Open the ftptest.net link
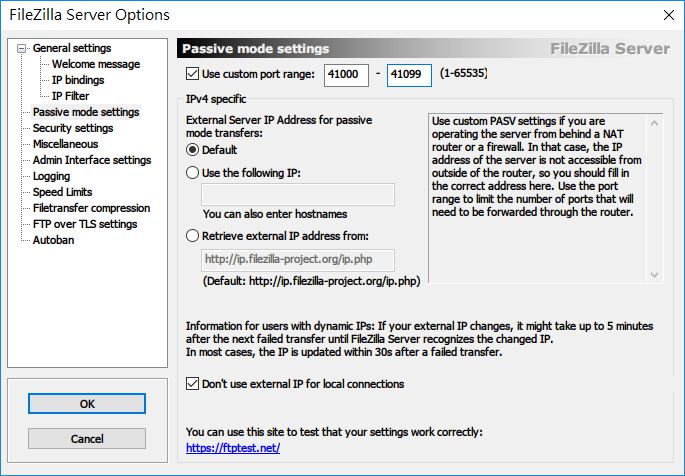 coord(232,448)
